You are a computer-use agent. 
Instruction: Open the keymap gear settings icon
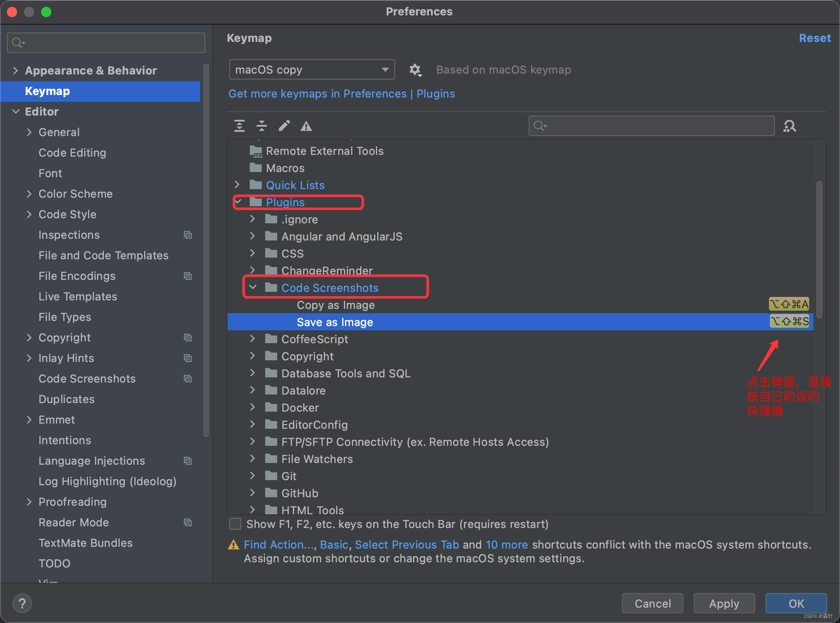coord(415,70)
